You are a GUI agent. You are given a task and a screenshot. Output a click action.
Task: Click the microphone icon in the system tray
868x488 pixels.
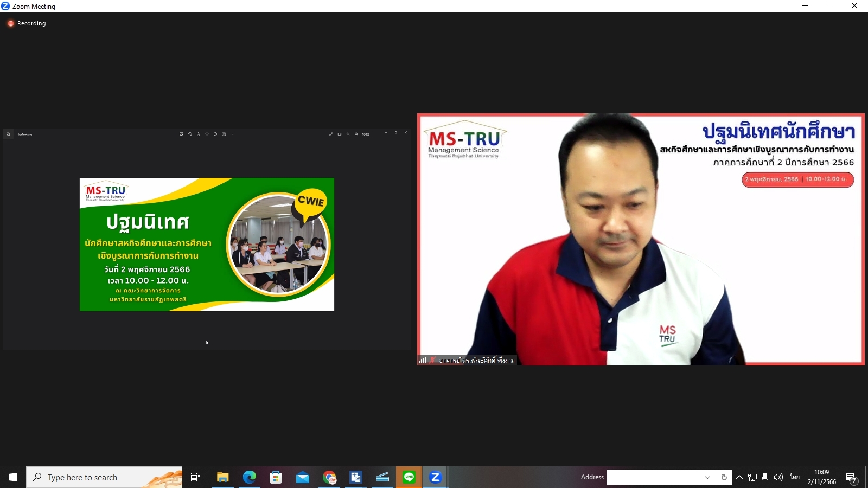(x=765, y=477)
